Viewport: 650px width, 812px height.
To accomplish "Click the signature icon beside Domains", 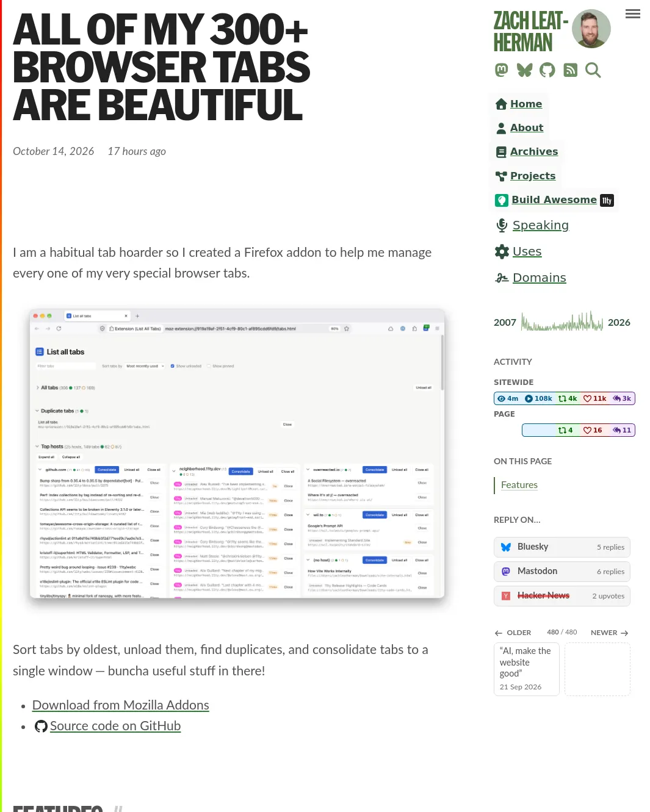I will coord(502,278).
